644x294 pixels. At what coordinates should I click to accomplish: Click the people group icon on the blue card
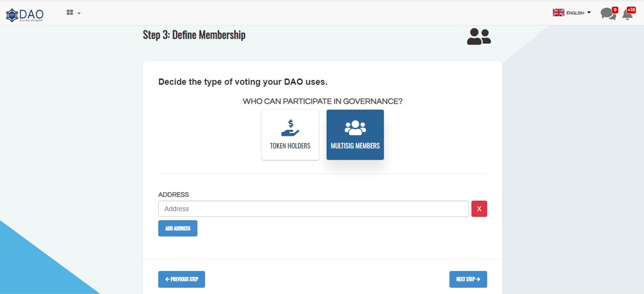[x=355, y=128]
